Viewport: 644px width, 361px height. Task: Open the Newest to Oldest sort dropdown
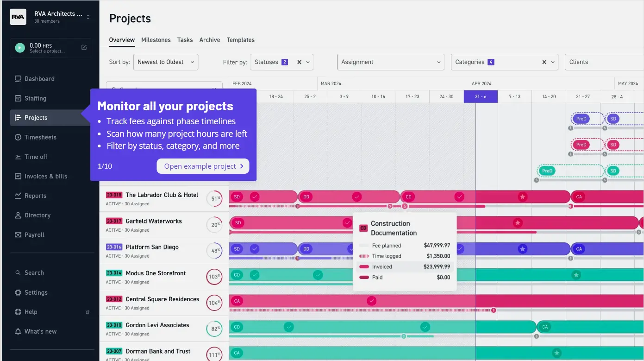pos(165,62)
